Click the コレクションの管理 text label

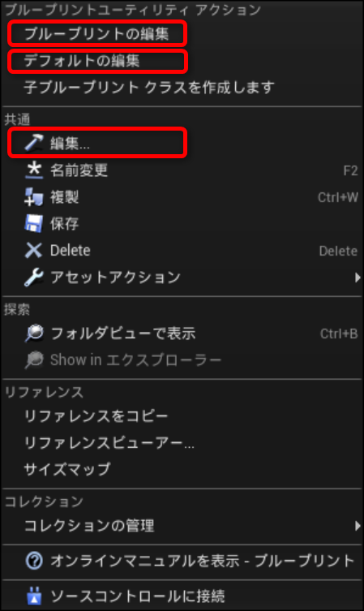[x=89, y=526]
